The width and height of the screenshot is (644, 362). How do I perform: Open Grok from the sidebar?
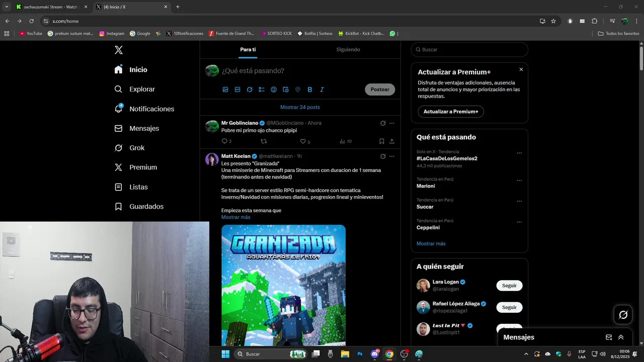tap(129, 148)
